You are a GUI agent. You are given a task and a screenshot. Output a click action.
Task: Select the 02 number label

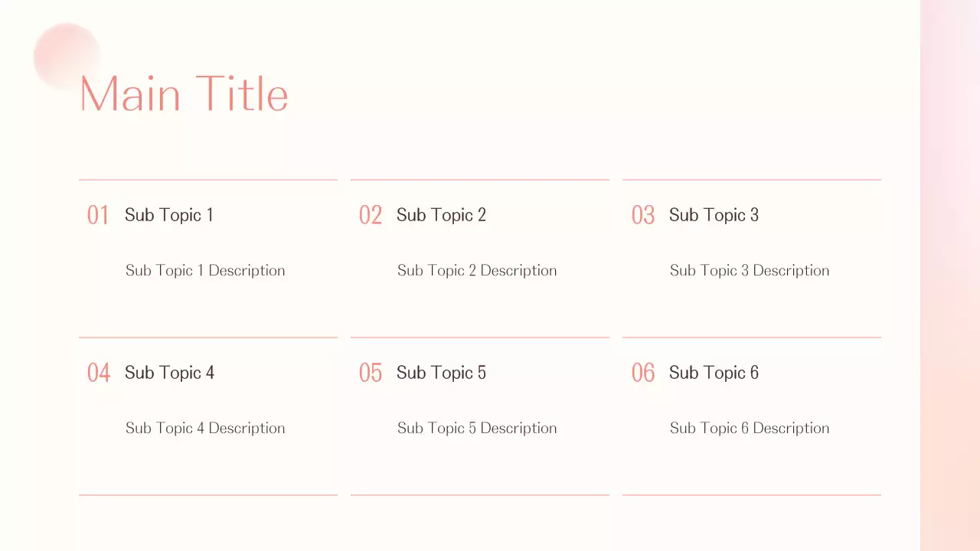(371, 215)
